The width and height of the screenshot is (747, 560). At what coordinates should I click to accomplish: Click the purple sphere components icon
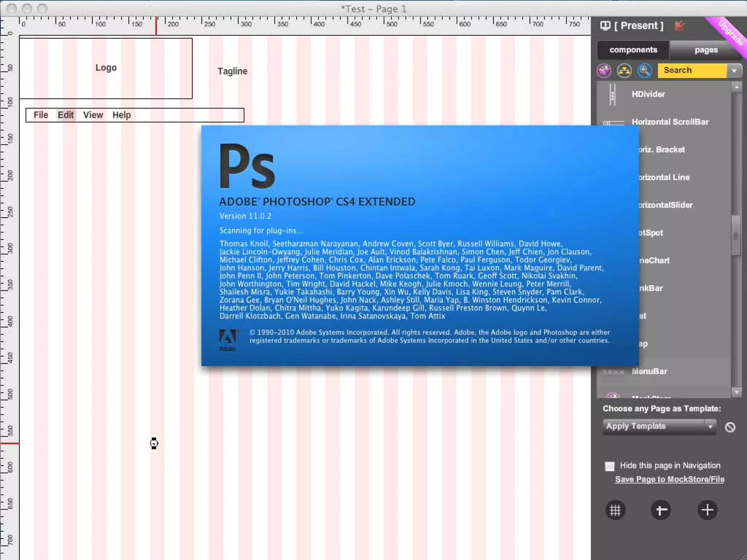coord(604,71)
